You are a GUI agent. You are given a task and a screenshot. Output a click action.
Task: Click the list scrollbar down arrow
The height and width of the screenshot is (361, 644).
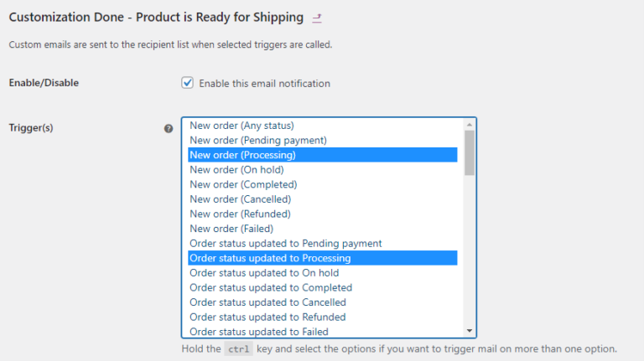(470, 331)
